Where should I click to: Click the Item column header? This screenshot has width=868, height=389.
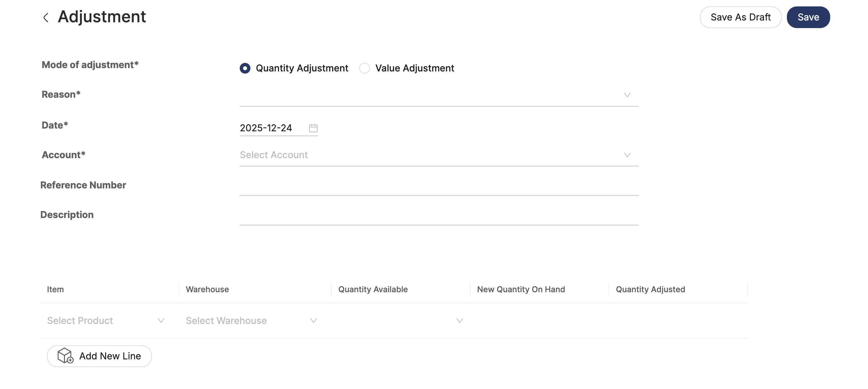pos(56,289)
